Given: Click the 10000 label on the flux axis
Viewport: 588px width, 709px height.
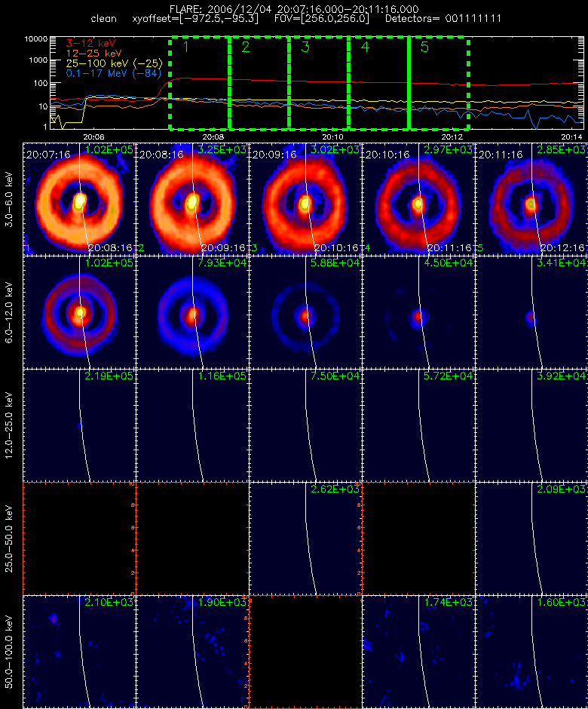Looking at the screenshot, I should (x=35, y=39).
